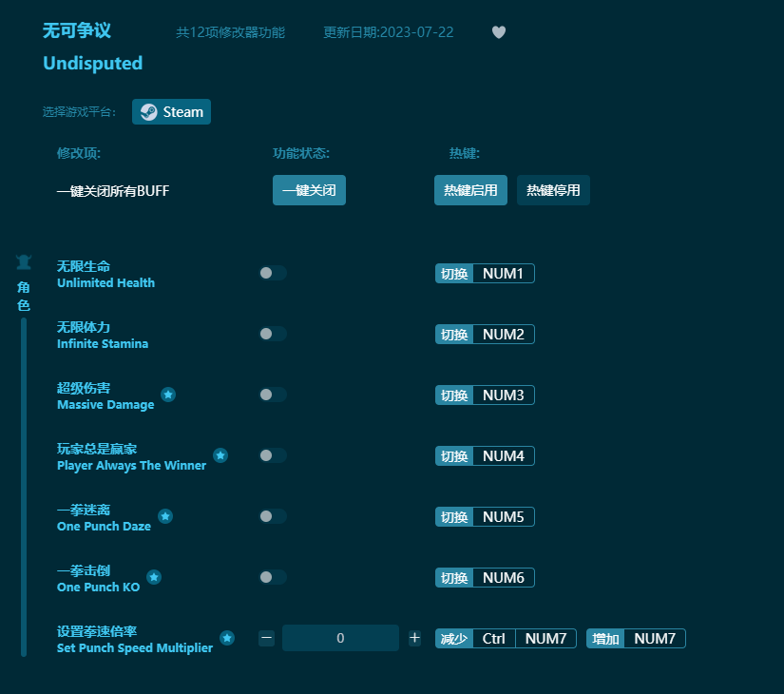Click the 热键停用 hotkey disable button
The height and width of the screenshot is (694, 784).
[x=553, y=190]
